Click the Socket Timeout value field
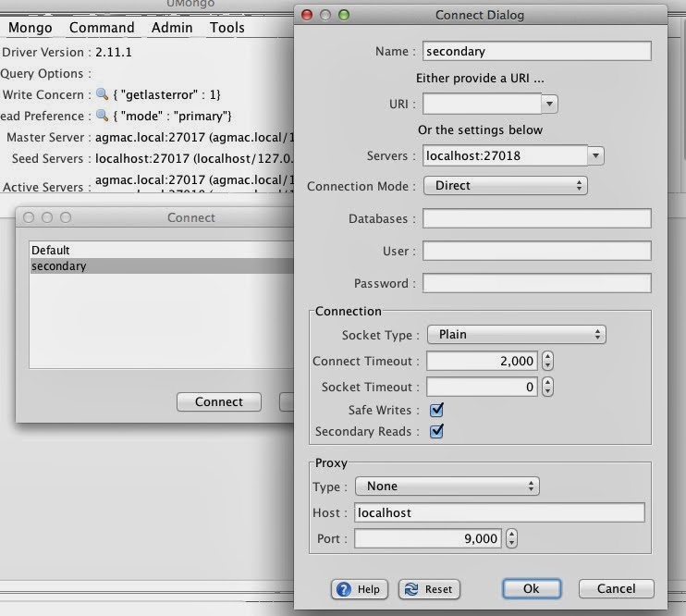Viewport: 686px width, 616px height. click(482, 387)
